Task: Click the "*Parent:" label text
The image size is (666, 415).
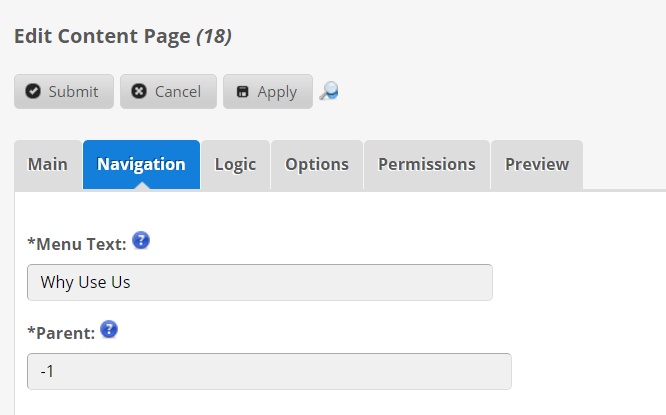Action: [x=61, y=331]
